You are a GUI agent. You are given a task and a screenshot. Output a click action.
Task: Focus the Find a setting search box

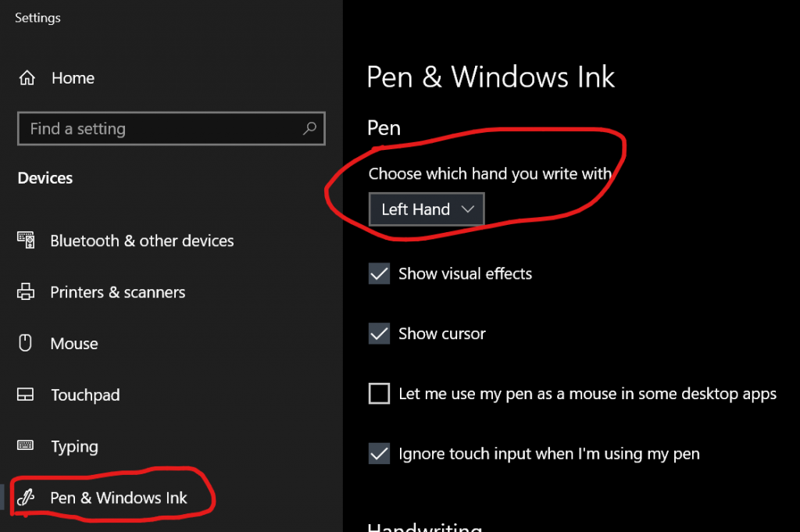click(x=171, y=129)
